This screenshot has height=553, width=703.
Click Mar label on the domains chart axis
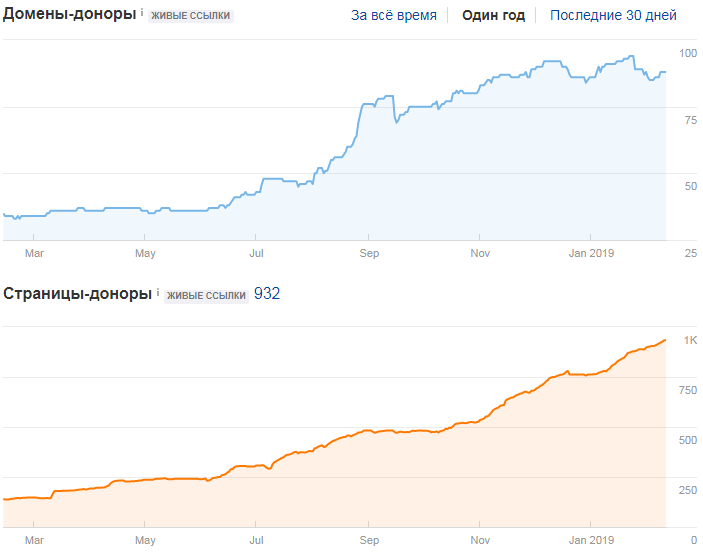[33, 254]
